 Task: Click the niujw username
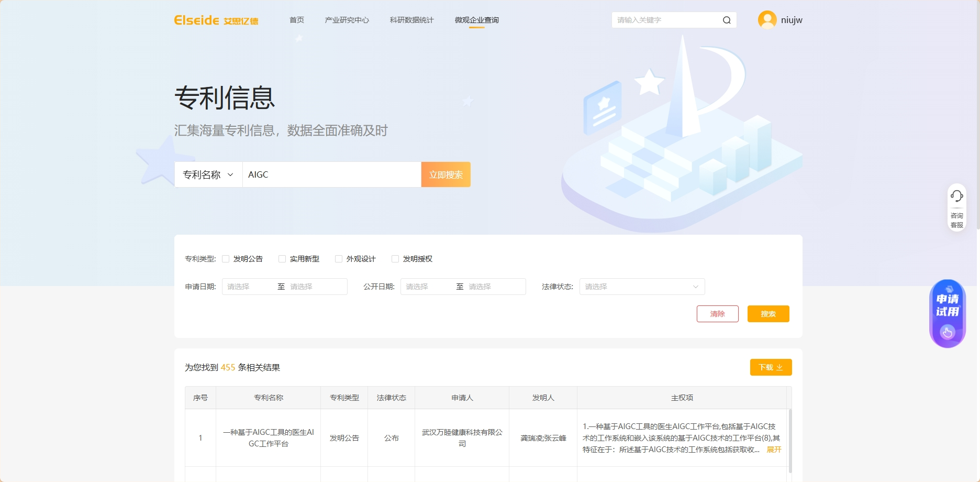pos(792,20)
